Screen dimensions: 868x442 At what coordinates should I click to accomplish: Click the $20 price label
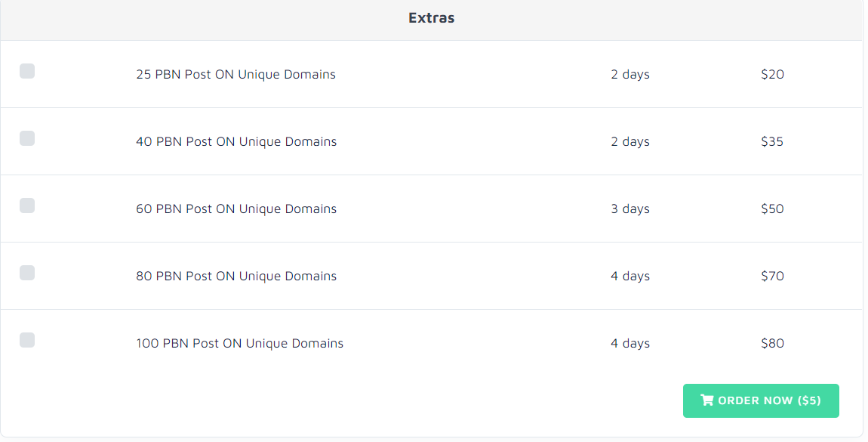pos(772,74)
